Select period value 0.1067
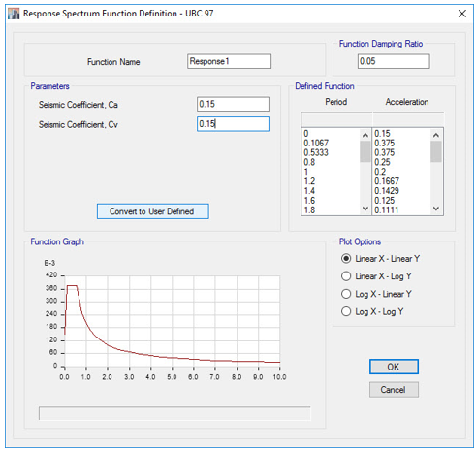The height and width of the screenshot is (450, 476). (316, 144)
